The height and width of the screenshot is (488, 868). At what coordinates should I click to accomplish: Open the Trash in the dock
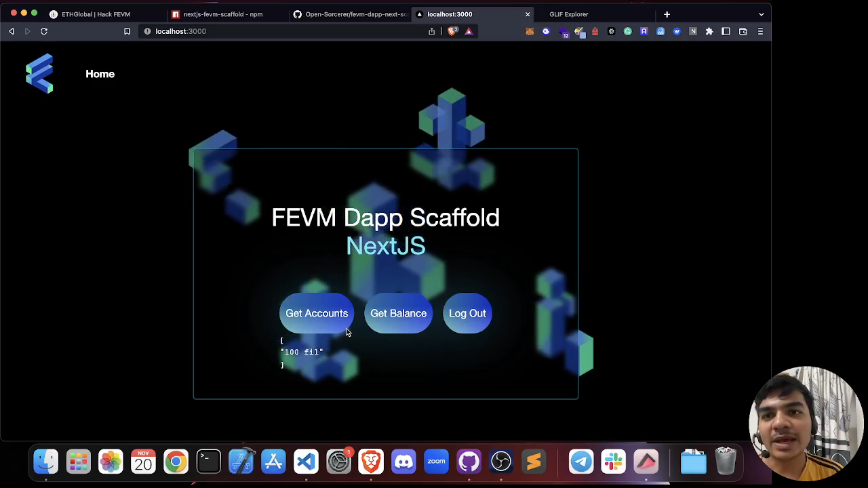point(726,462)
